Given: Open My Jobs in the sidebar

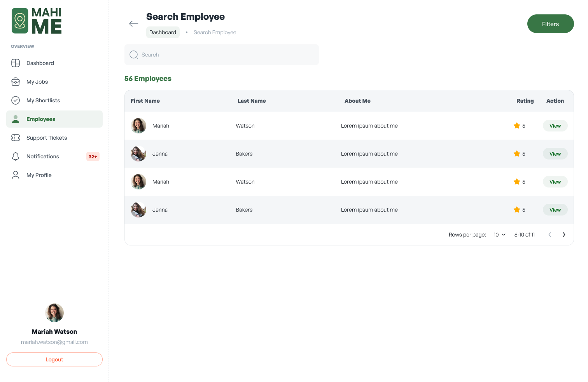Looking at the screenshot, I should point(54,82).
